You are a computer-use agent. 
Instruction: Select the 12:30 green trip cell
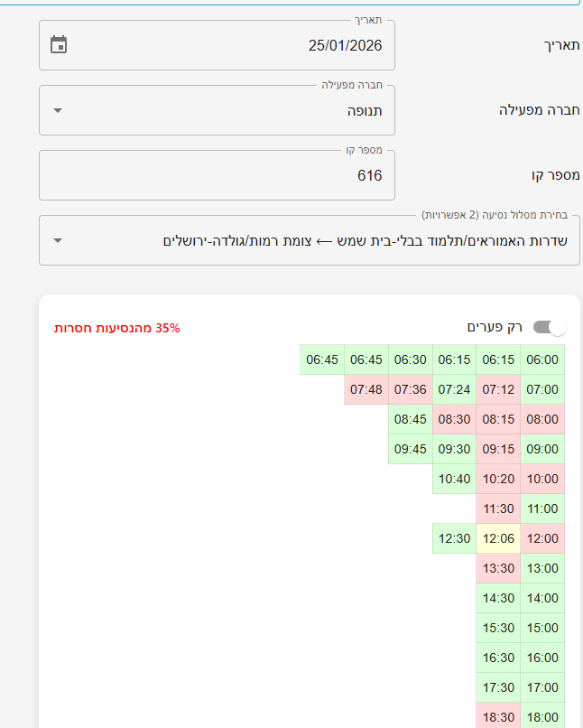coord(454,538)
